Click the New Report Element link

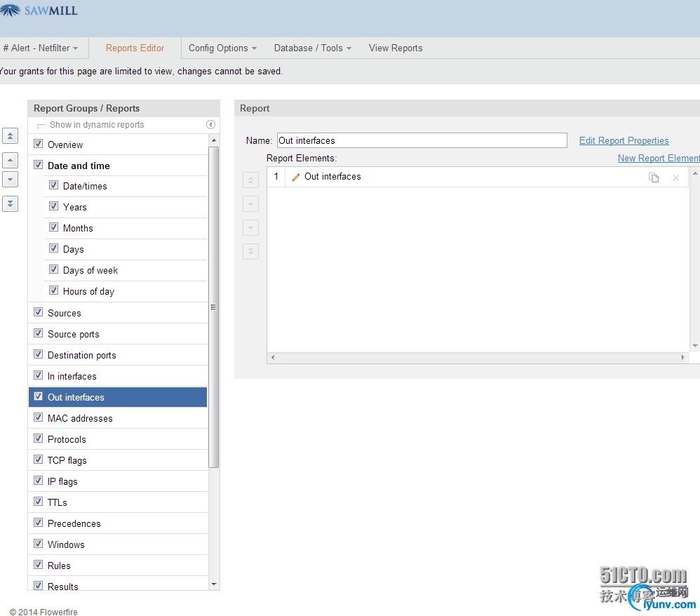[659, 158]
